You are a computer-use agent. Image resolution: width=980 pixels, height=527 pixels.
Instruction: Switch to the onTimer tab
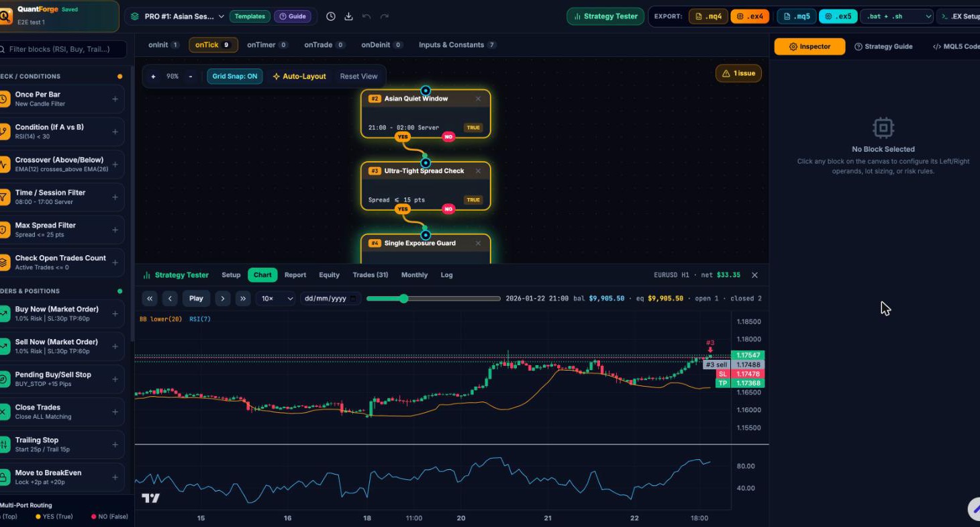pyautogui.click(x=267, y=45)
